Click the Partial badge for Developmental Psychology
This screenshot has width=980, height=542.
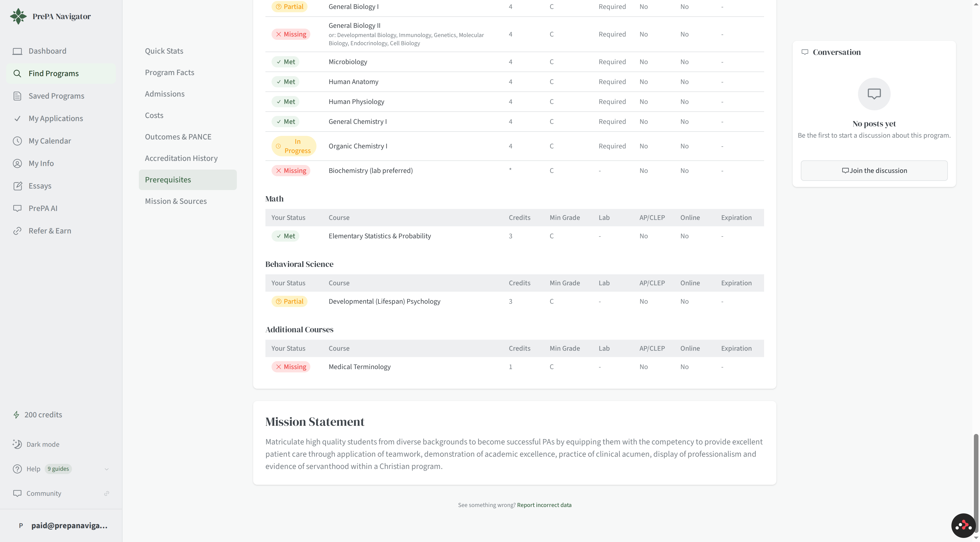(x=289, y=301)
